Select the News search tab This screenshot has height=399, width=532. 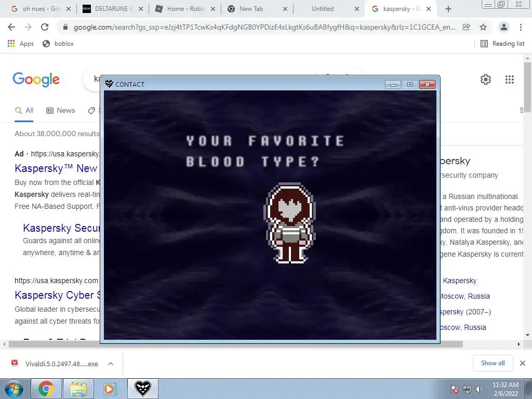click(61, 111)
